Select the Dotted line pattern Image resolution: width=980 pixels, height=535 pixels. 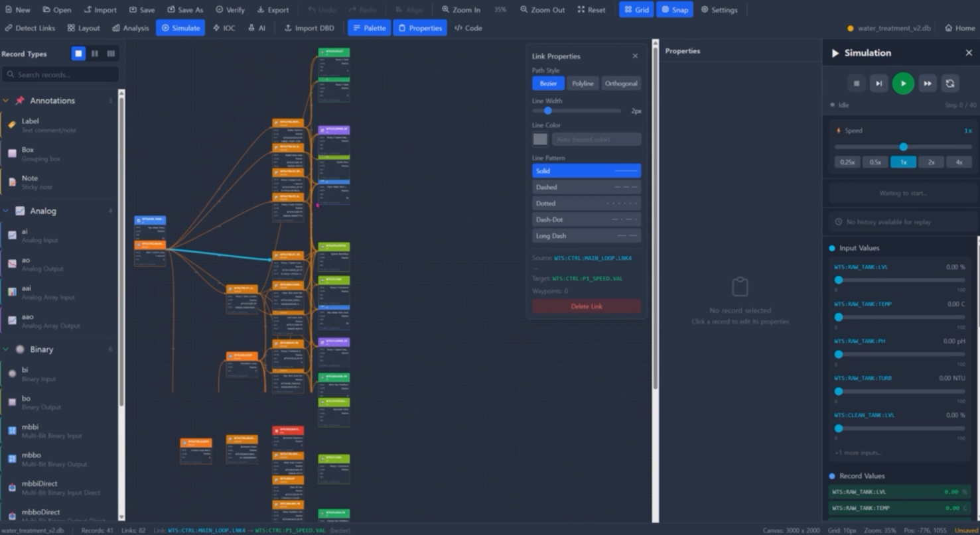tap(587, 204)
